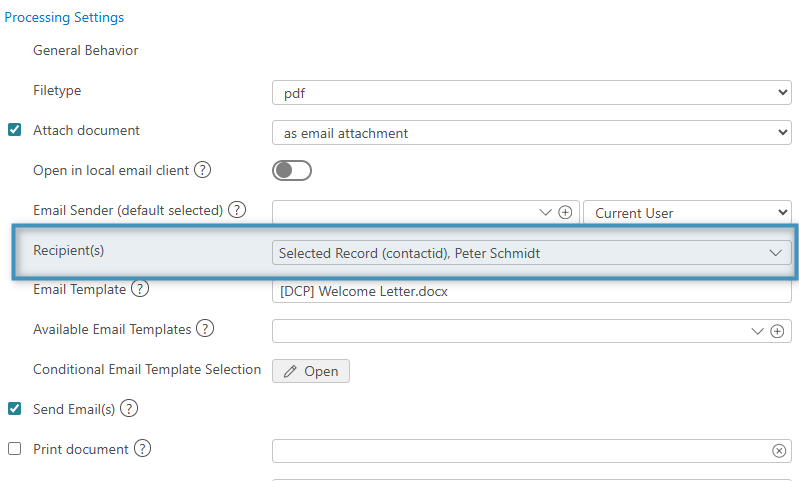Clear the Print document field with X icon

pyautogui.click(x=779, y=451)
